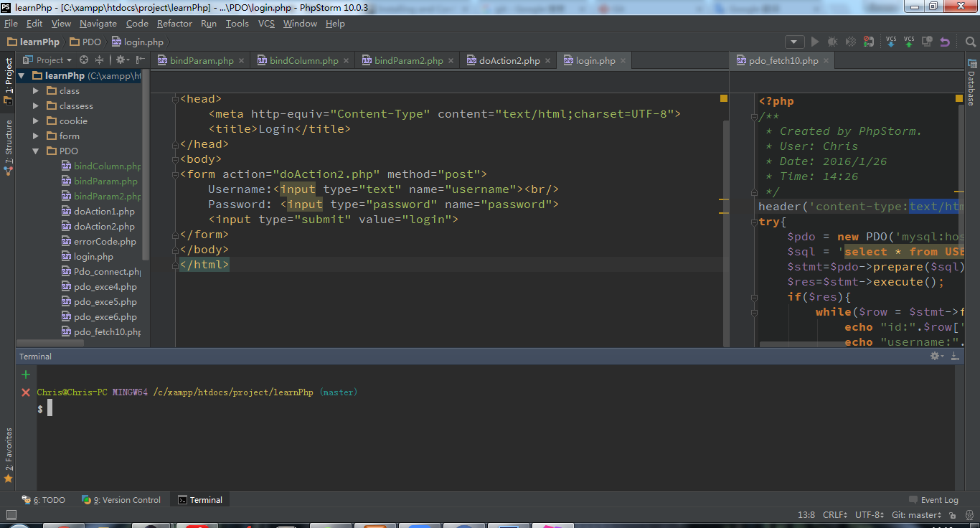Collapse the PDO folder
This screenshot has width=980, height=528.
point(36,151)
